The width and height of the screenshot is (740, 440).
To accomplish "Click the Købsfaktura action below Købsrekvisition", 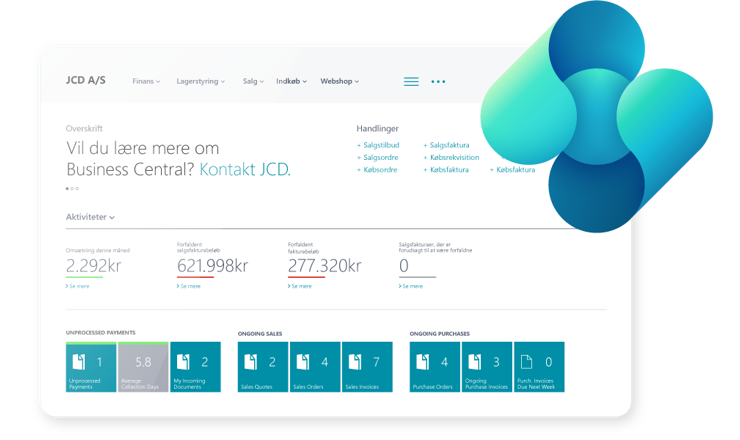I will coord(446,169).
